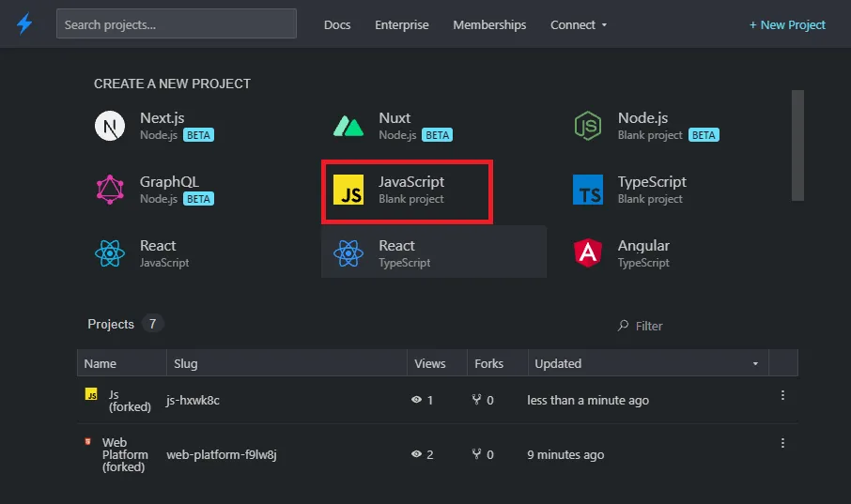Click the slug web-platform-f9lw8j
Viewport: 851px width, 504px height.
pos(222,454)
